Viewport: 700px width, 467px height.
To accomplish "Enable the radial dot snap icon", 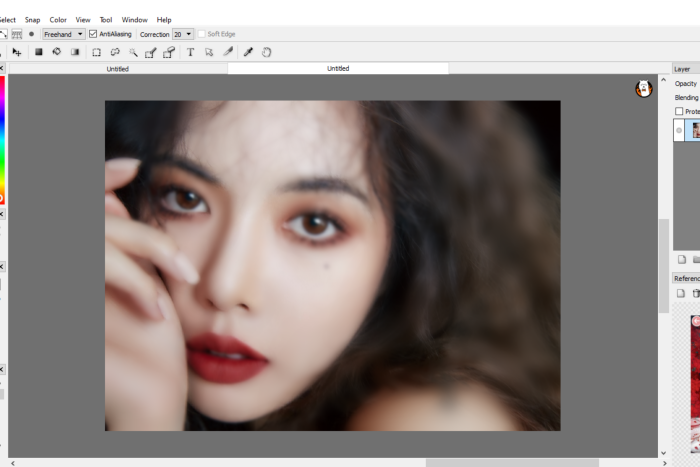I will 31,34.
